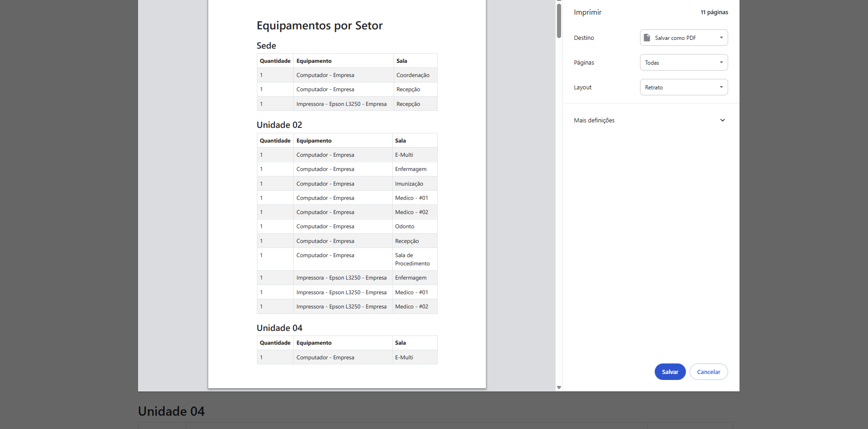The image size is (868, 429).
Task: Change the Layout dropdown from Retrato
Action: tap(683, 87)
